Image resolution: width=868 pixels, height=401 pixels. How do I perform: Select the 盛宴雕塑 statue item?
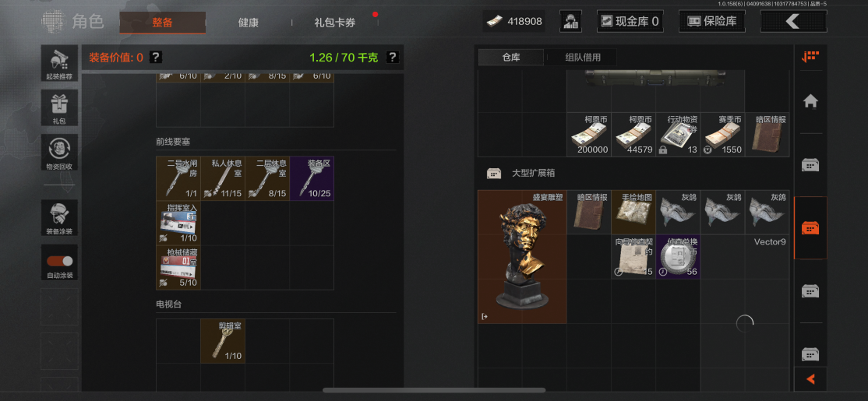(522, 257)
